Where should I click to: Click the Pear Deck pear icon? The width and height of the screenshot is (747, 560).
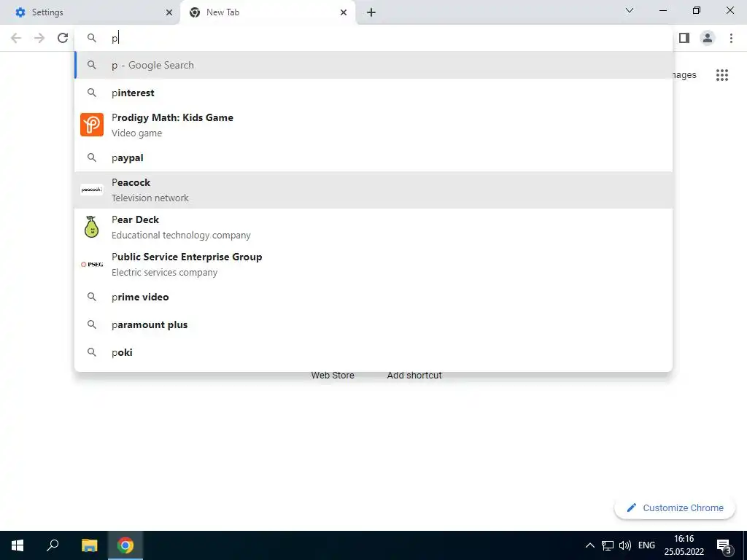[x=92, y=227]
